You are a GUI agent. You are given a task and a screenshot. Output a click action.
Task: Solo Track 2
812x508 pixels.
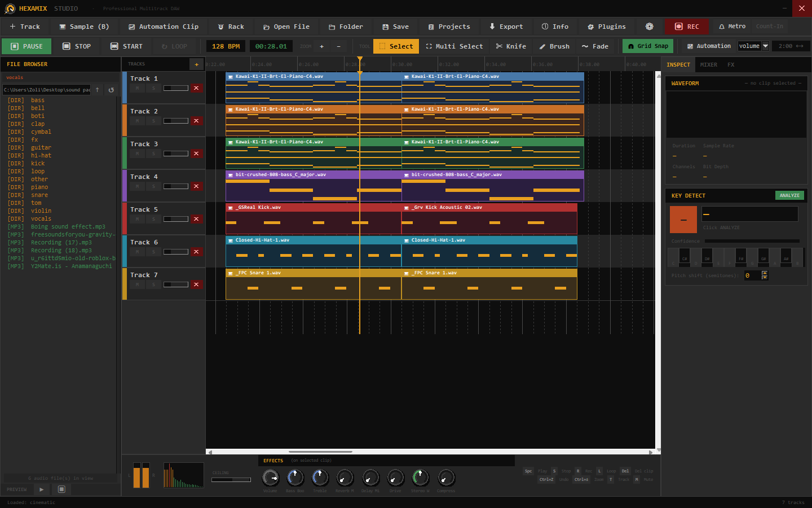(x=153, y=121)
